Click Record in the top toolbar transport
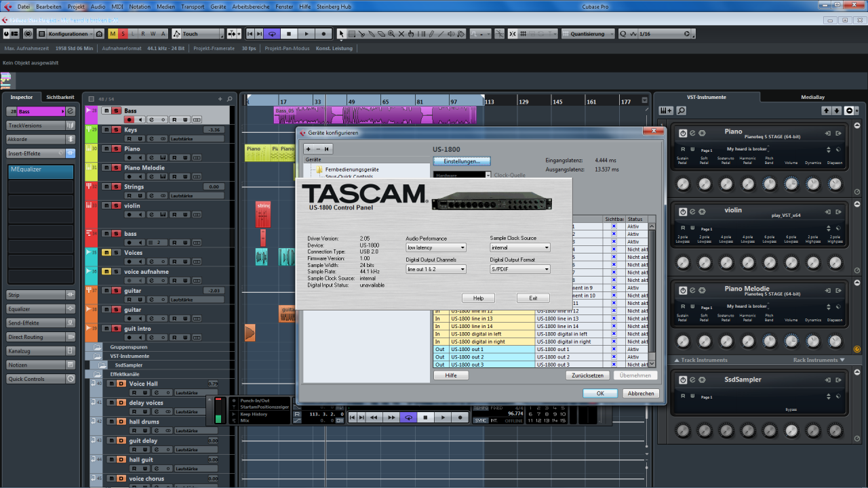This screenshot has height=488, width=868. [x=323, y=34]
